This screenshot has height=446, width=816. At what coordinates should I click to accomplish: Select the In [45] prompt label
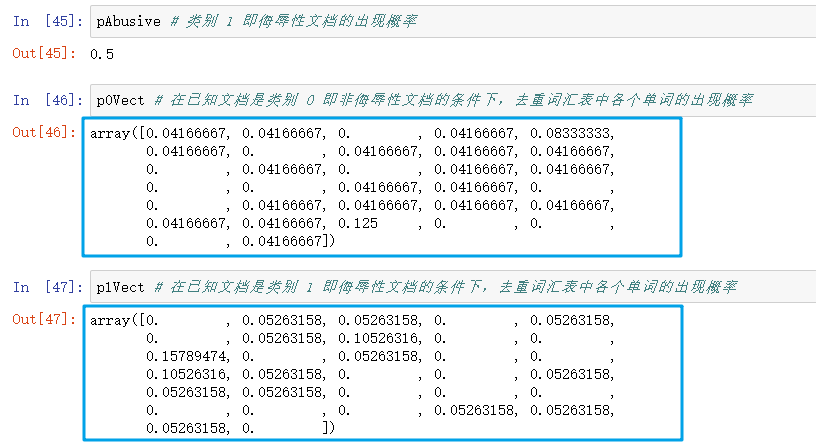pyautogui.click(x=47, y=21)
